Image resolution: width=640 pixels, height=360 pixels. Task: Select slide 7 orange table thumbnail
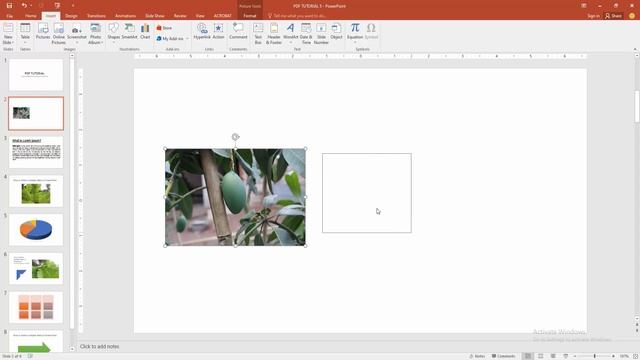pyautogui.click(x=36, y=307)
